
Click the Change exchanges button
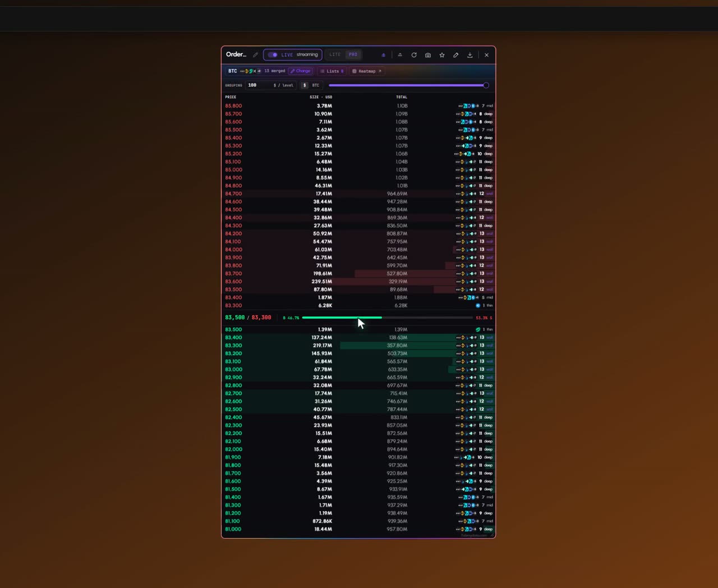coord(301,71)
